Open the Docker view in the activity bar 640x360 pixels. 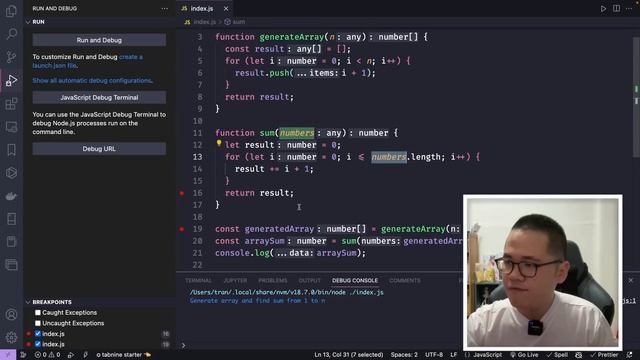pos(11,196)
